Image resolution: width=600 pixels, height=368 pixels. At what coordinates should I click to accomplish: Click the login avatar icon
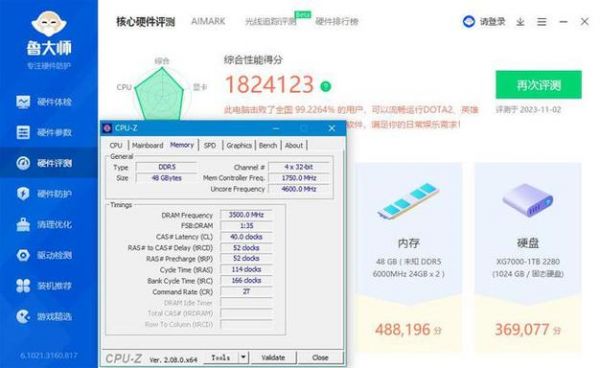point(469,22)
